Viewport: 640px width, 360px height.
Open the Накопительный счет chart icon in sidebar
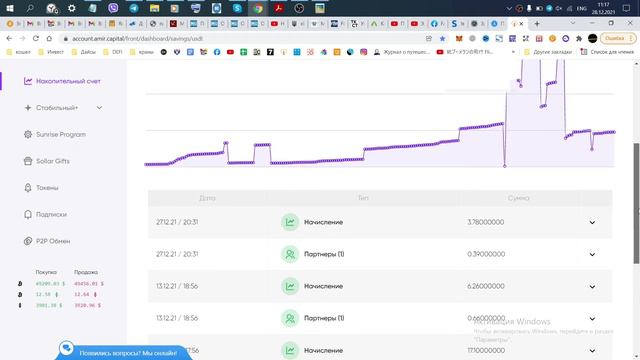point(28,81)
